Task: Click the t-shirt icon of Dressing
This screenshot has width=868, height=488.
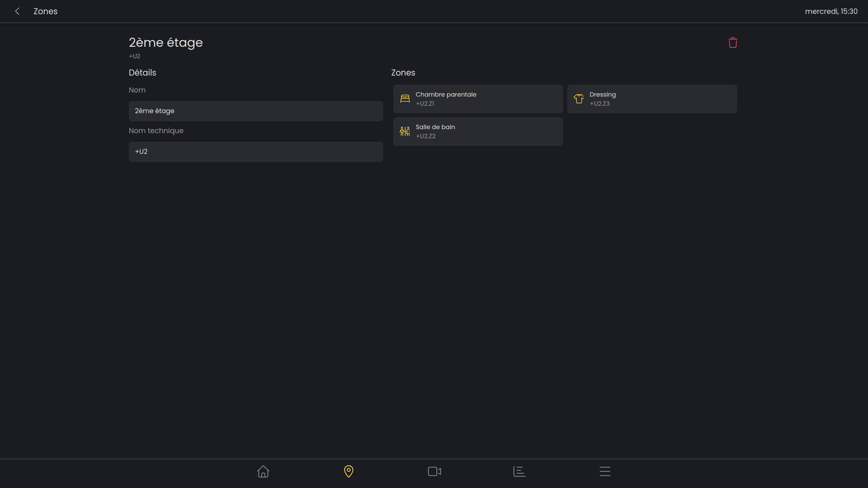Action: point(579,99)
